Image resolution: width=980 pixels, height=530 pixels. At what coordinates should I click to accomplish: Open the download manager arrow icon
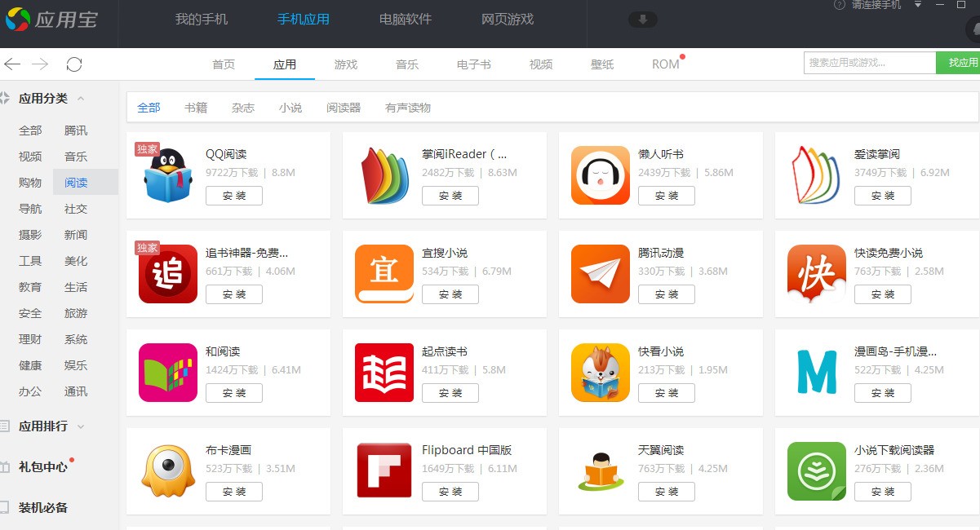click(x=642, y=20)
